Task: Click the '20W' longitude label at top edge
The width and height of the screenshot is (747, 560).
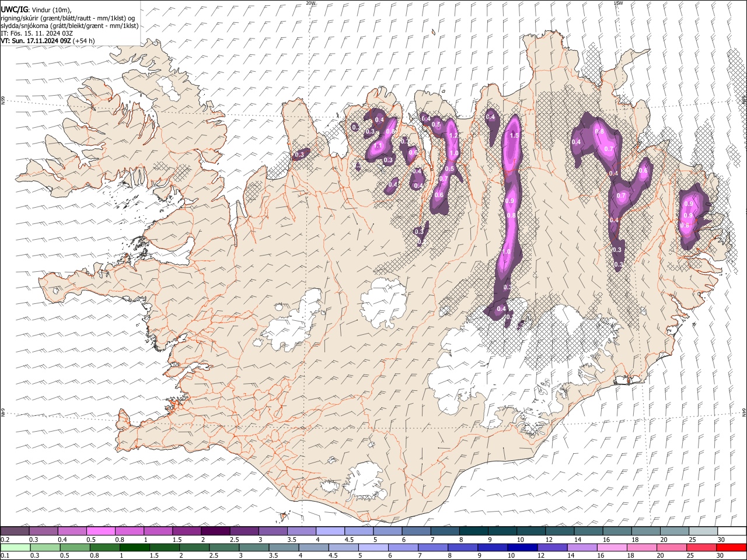Action: 310,3
